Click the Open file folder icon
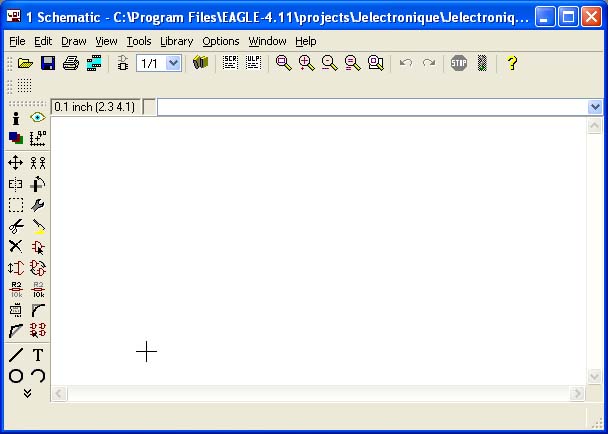This screenshot has height=434, width=608. 26,63
